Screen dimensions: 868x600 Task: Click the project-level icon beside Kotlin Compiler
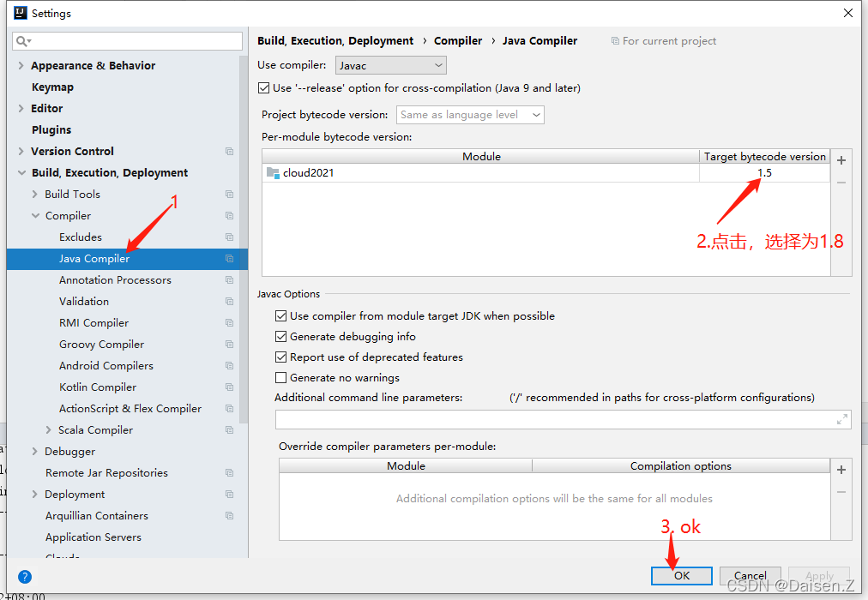(x=229, y=387)
